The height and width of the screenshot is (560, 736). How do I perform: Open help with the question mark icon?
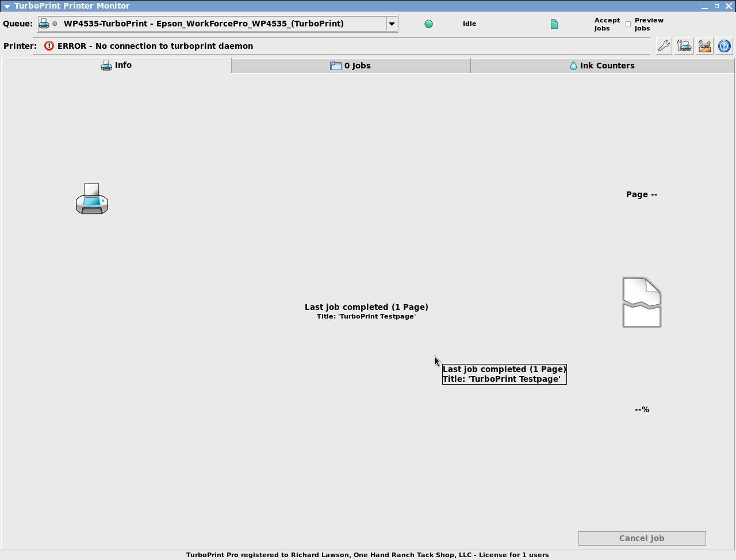[x=724, y=46]
